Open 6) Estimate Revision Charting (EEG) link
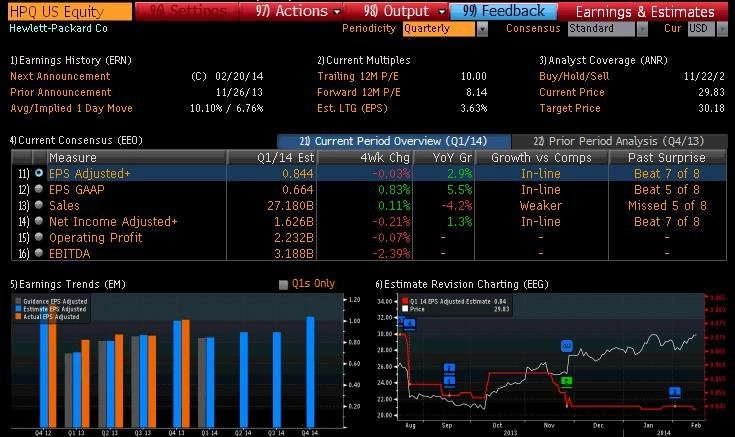 pyautogui.click(x=462, y=284)
